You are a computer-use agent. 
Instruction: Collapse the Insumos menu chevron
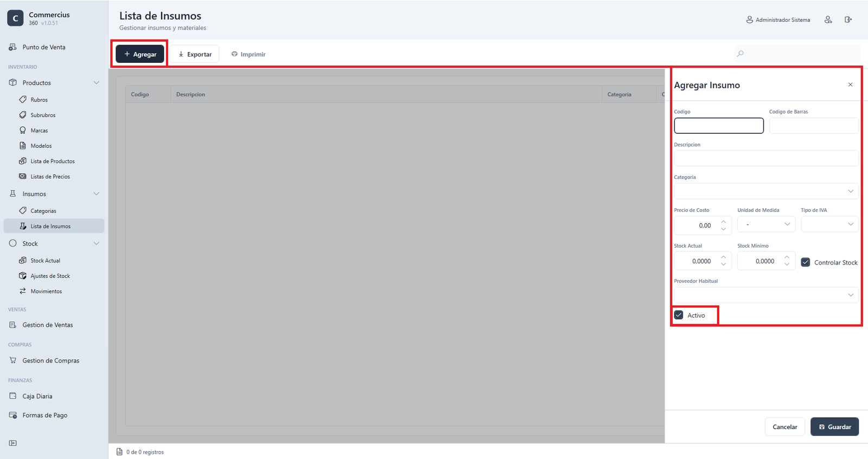[x=97, y=194]
